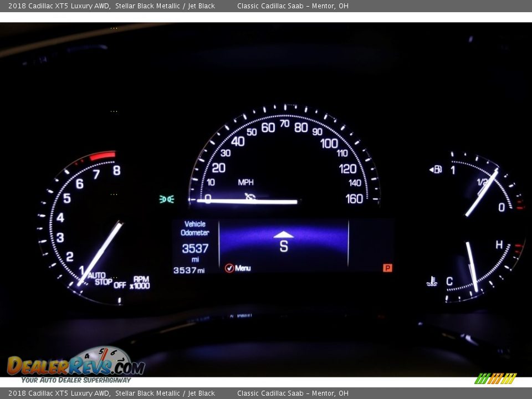This screenshot has width=532, height=399.
Task: Click the cruise control icon in speedometer
Action: [x=250, y=197]
